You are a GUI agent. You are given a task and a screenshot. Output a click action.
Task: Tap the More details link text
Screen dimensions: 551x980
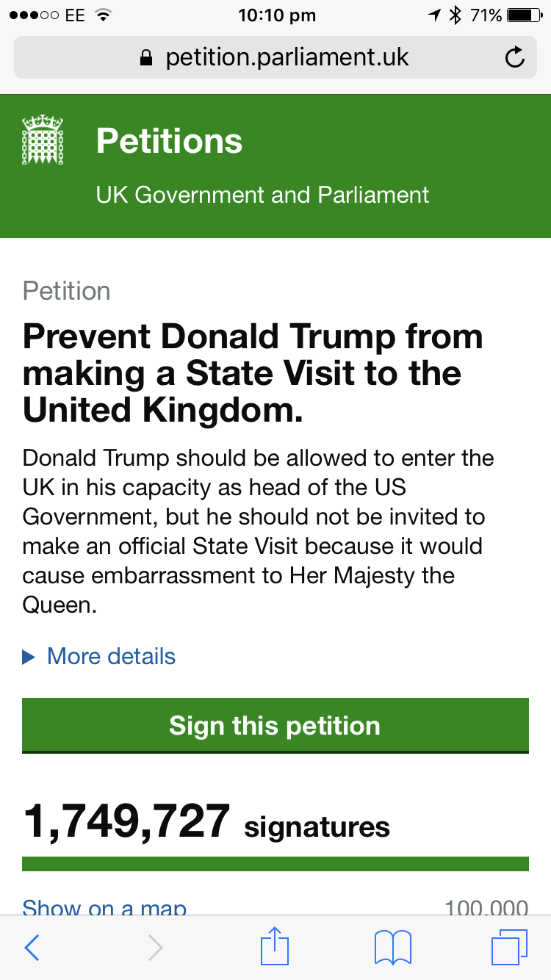tap(112, 656)
